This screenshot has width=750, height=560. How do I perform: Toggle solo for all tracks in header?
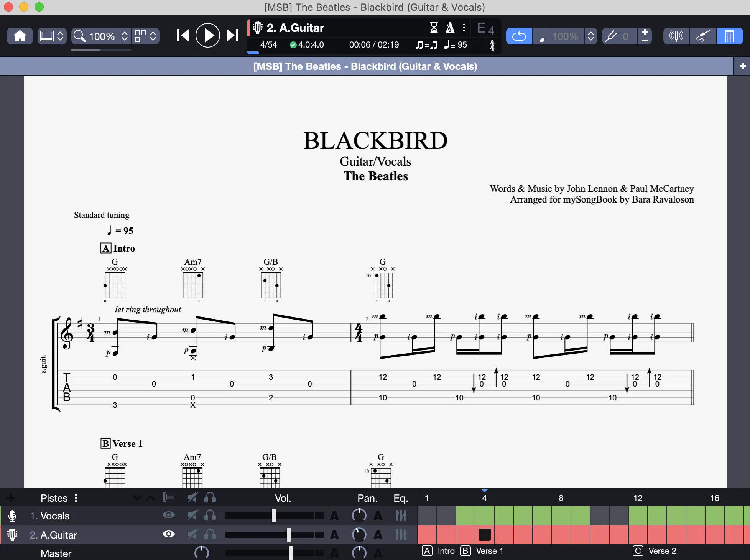coord(210,498)
